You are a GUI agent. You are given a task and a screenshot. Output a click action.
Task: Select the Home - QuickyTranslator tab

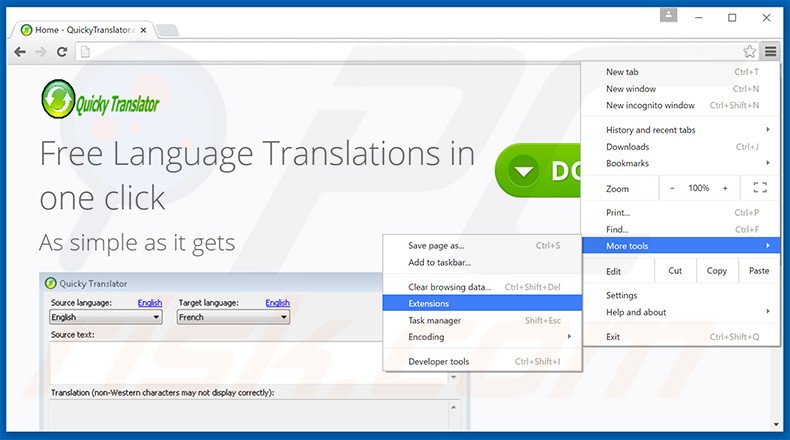pyautogui.click(x=83, y=30)
